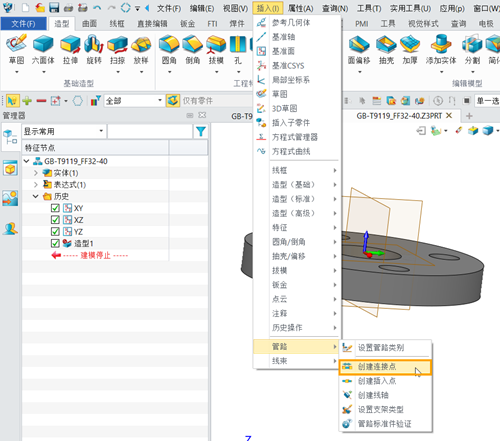Click the filter funnel icon in manager

coord(201,131)
